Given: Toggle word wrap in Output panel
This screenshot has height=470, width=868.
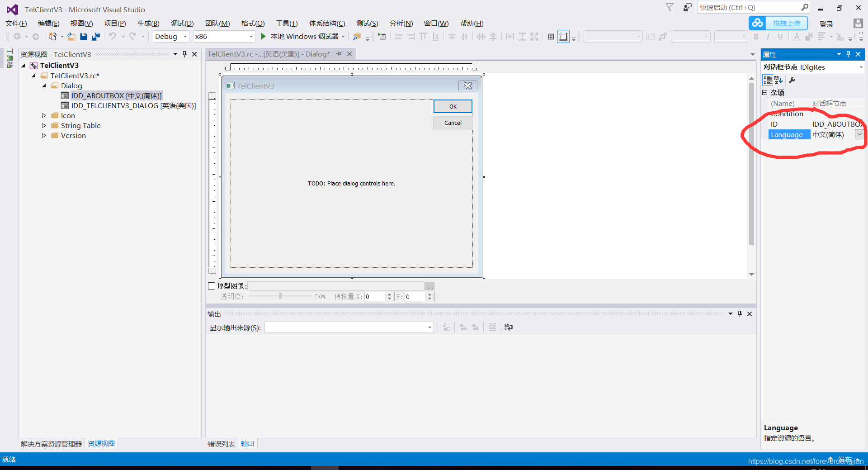Looking at the screenshot, I should pos(509,327).
